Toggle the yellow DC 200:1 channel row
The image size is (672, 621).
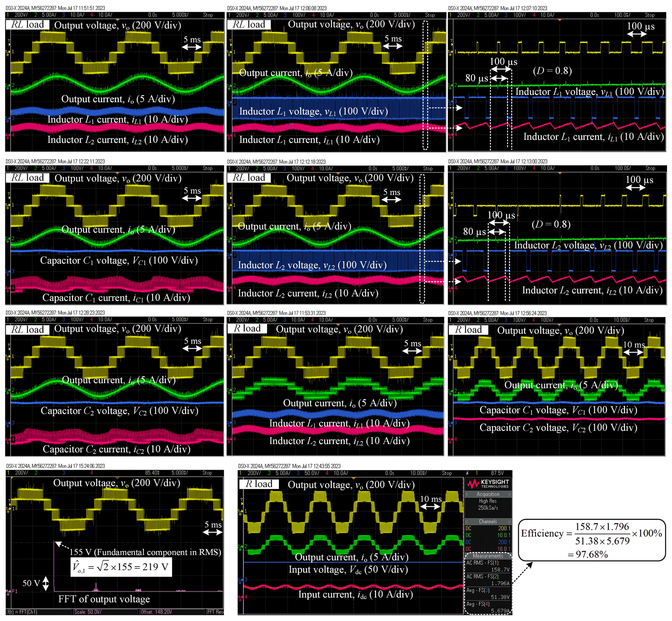pos(488,528)
